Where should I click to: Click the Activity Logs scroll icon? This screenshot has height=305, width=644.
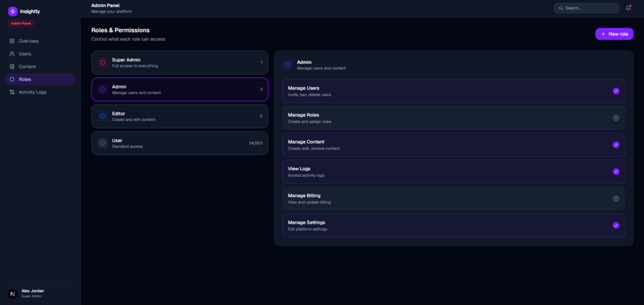coord(12,92)
